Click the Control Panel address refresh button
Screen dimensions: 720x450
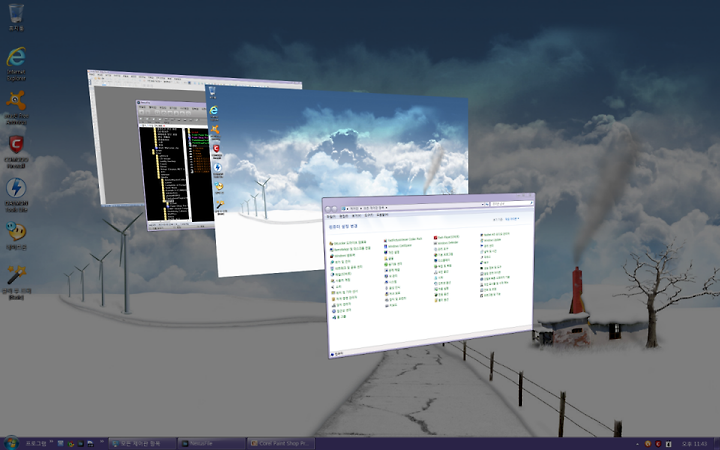coord(487,204)
